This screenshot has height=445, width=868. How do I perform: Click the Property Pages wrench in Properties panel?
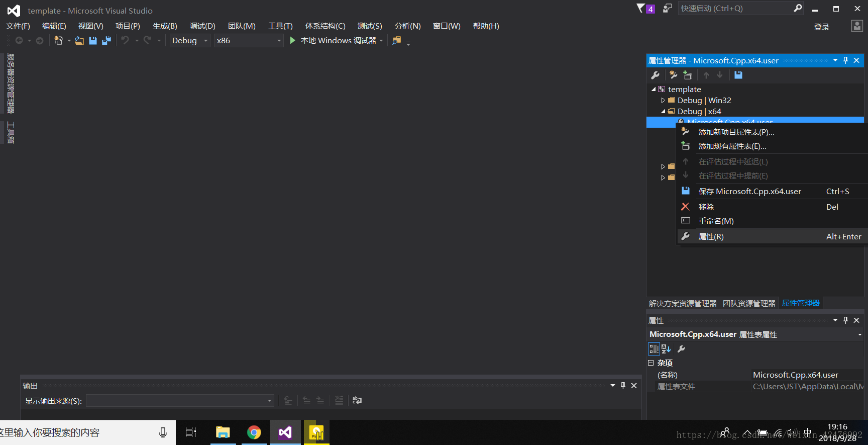[681, 349]
